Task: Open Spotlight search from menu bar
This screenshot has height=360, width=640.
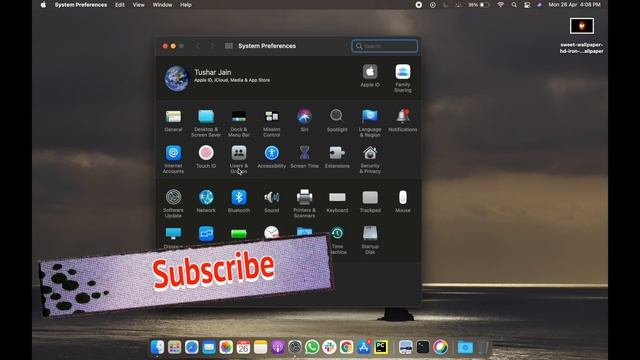Action: coord(514,5)
